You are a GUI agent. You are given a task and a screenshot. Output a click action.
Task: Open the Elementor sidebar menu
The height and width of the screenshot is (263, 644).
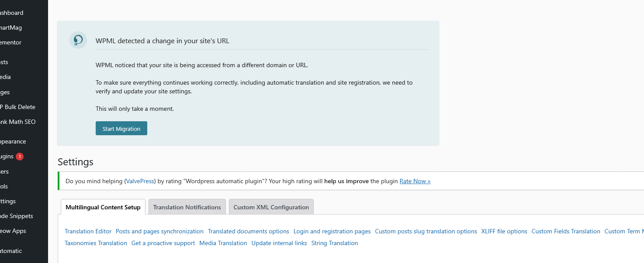[11, 42]
